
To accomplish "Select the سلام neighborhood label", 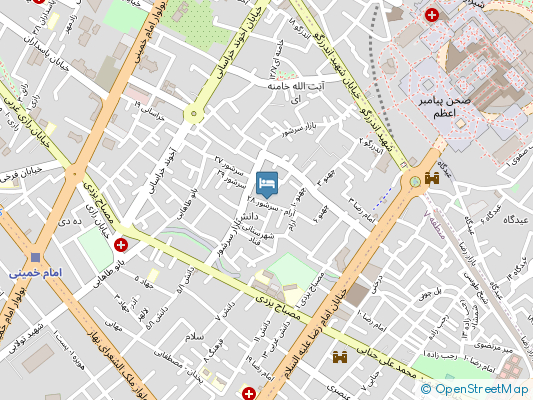I will pos(195,337).
